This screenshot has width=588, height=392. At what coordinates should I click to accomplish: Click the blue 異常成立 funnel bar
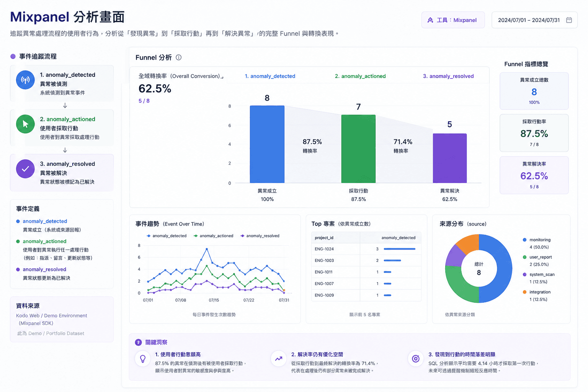[x=267, y=144]
